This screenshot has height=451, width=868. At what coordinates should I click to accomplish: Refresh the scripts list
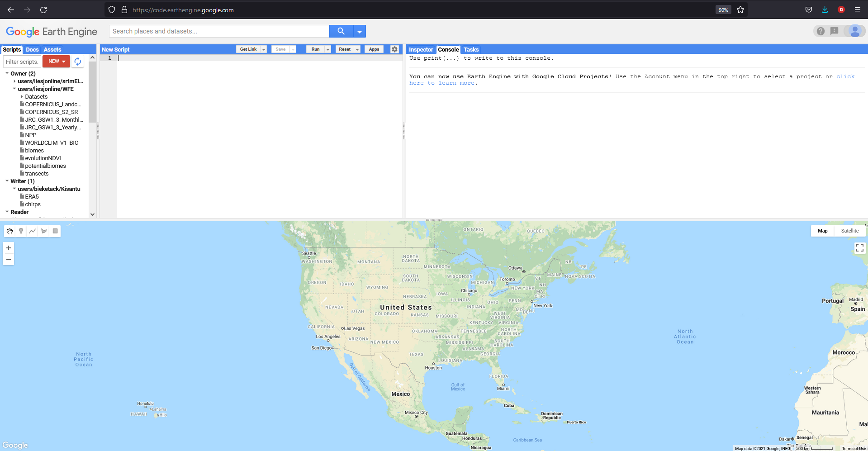point(78,62)
